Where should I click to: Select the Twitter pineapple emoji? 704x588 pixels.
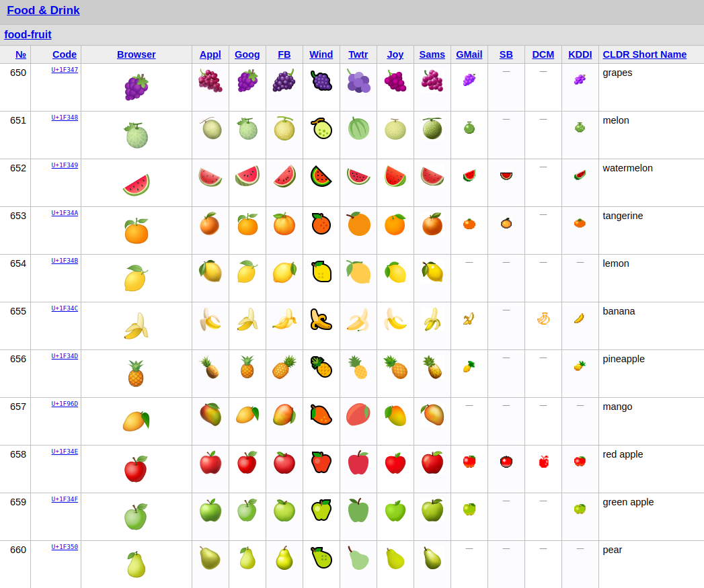click(x=358, y=367)
